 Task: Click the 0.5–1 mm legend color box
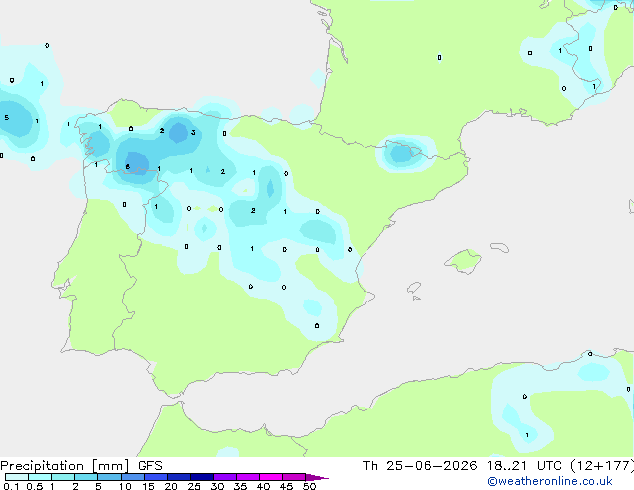pos(40,477)
